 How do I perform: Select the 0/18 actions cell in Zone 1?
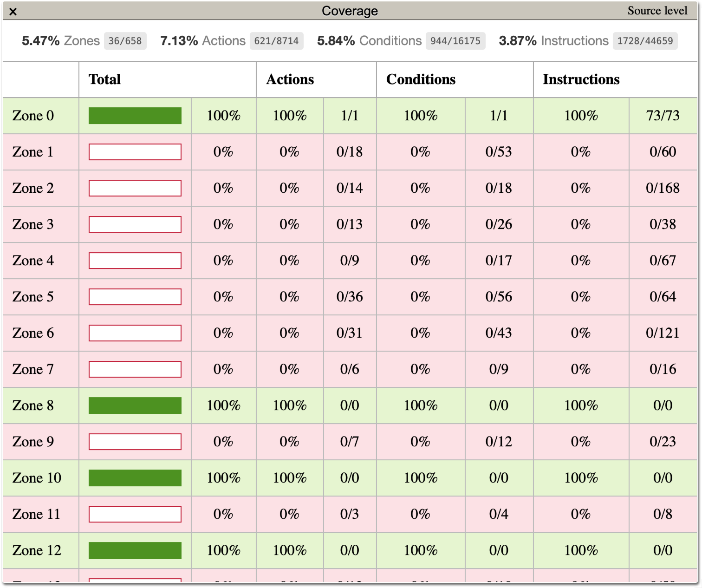click(x=350, y=152)
